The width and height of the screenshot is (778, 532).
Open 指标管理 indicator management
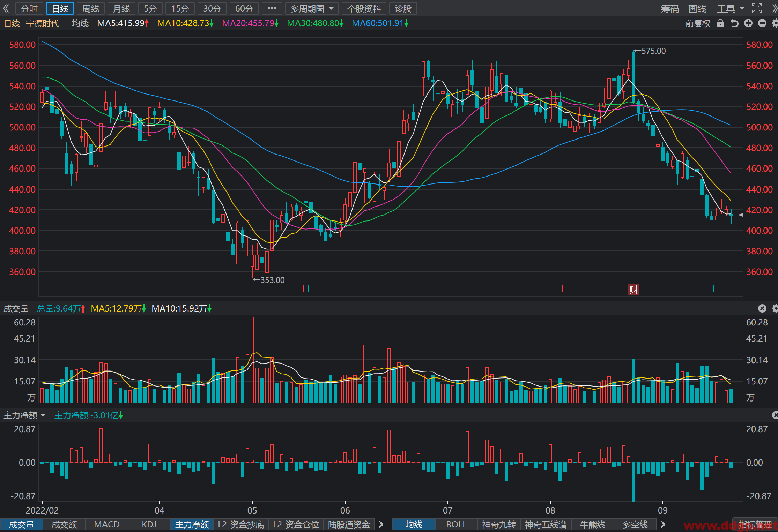tap(755, 524)
